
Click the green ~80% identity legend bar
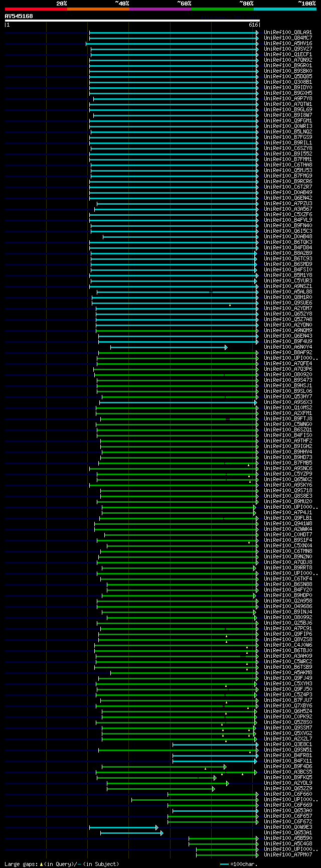pos(222,9)
